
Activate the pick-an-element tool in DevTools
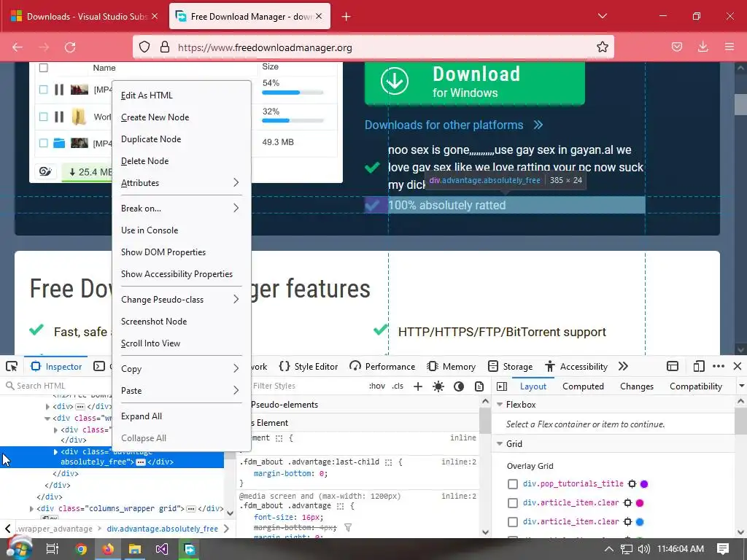12,366
